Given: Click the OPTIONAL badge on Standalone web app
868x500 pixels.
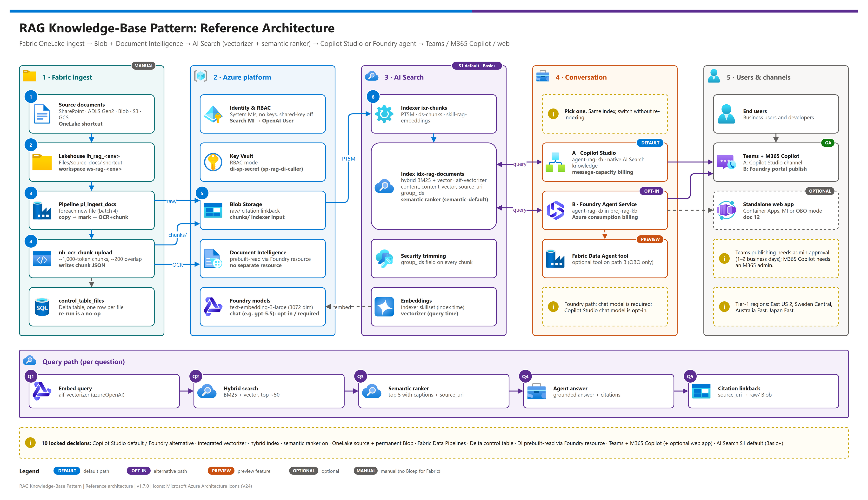Looking at the screenshot, I should (820, 191).
